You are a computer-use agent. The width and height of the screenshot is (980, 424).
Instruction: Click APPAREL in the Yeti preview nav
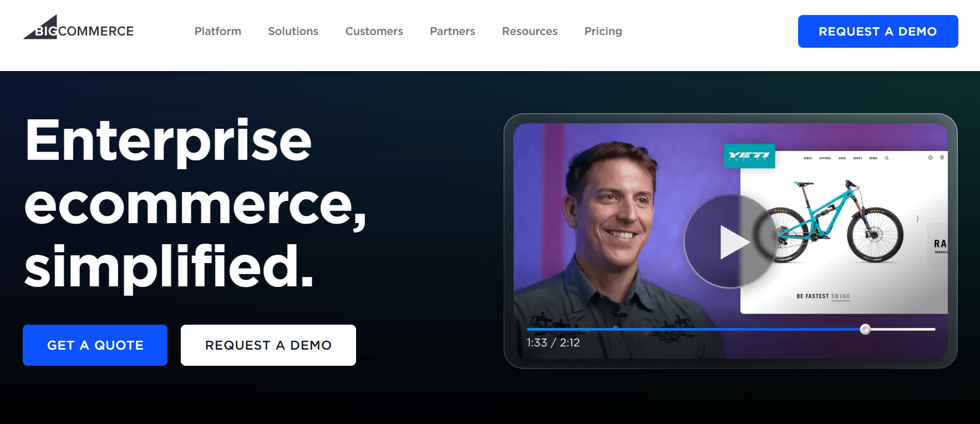pyautogui.click(x=825, y=158)
